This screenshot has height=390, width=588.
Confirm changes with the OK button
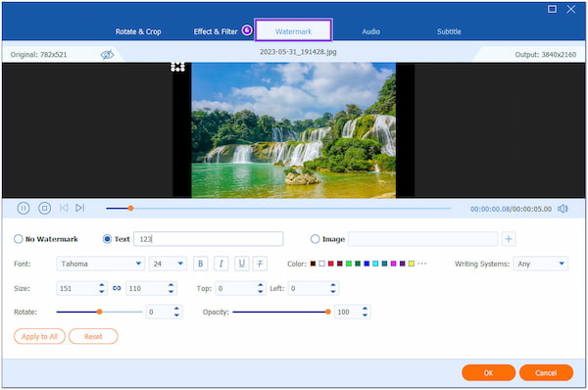(x=488, y=372)
